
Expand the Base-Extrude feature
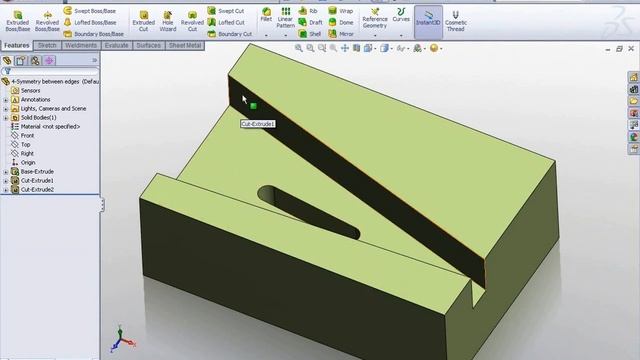pos(6,172)
